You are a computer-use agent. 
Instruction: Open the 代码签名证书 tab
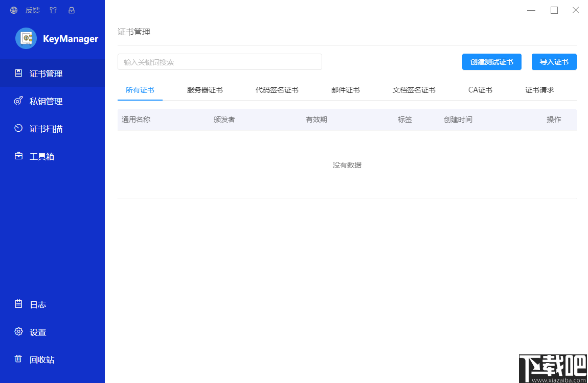(x=276, y=89)
